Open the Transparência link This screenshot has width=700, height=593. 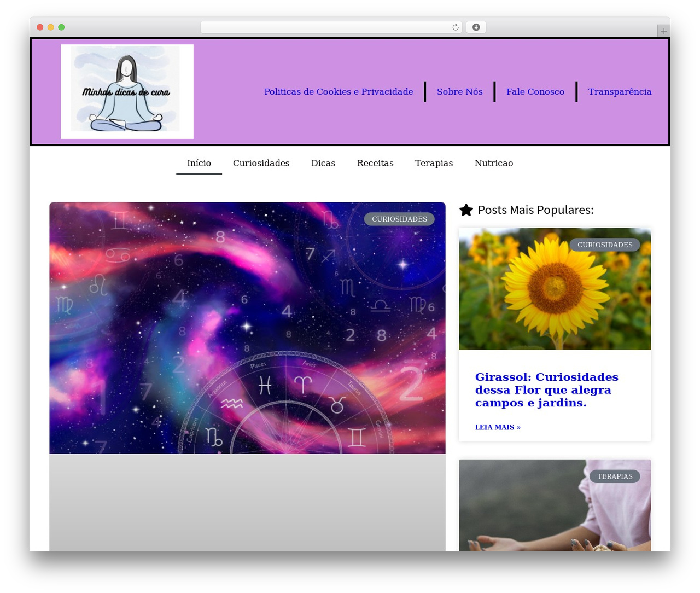[x=620, y=92]
